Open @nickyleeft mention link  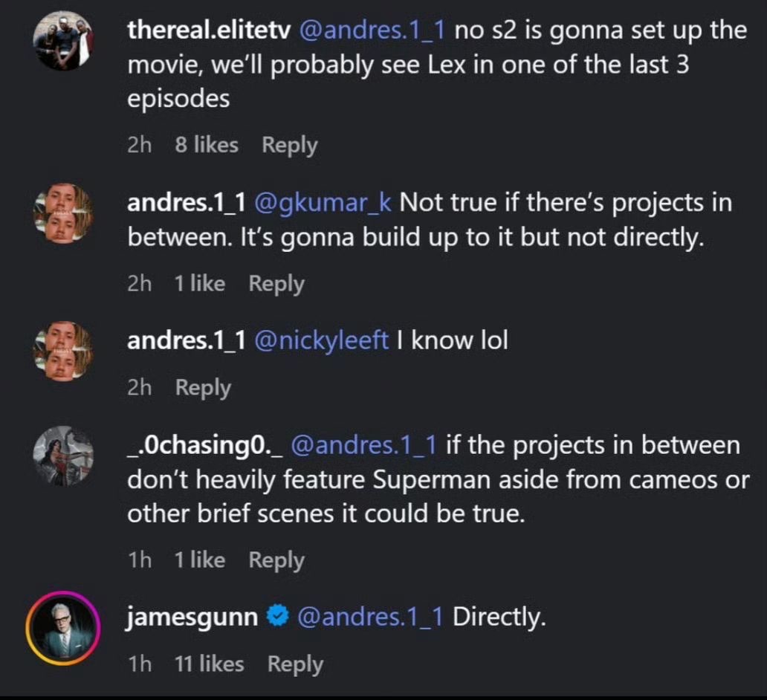click(x=321, y=341)
